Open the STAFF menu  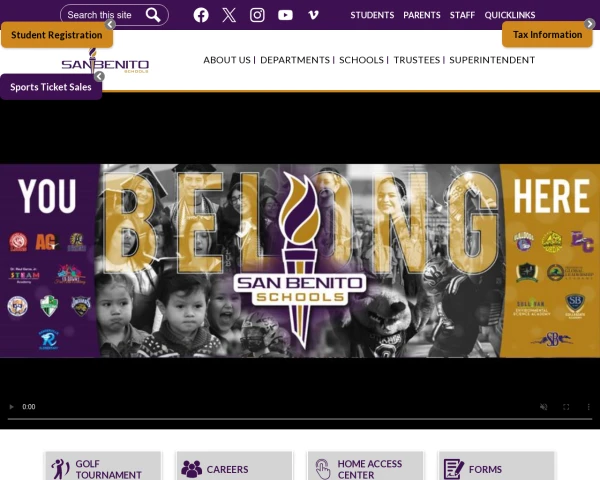[462, 15]
